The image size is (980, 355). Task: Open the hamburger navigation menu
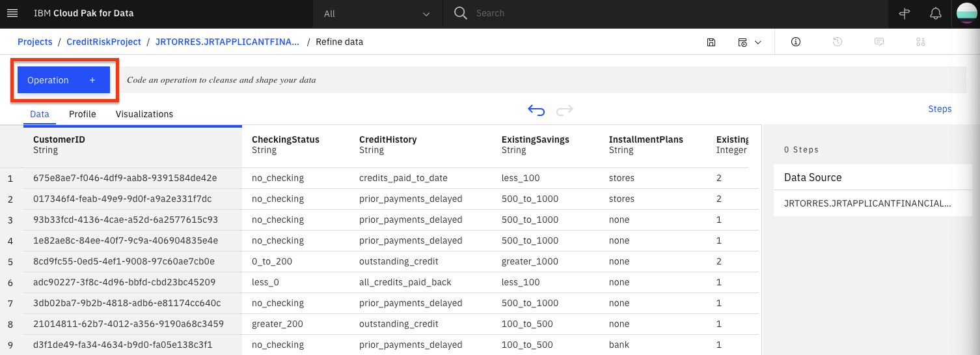[12, 13]
